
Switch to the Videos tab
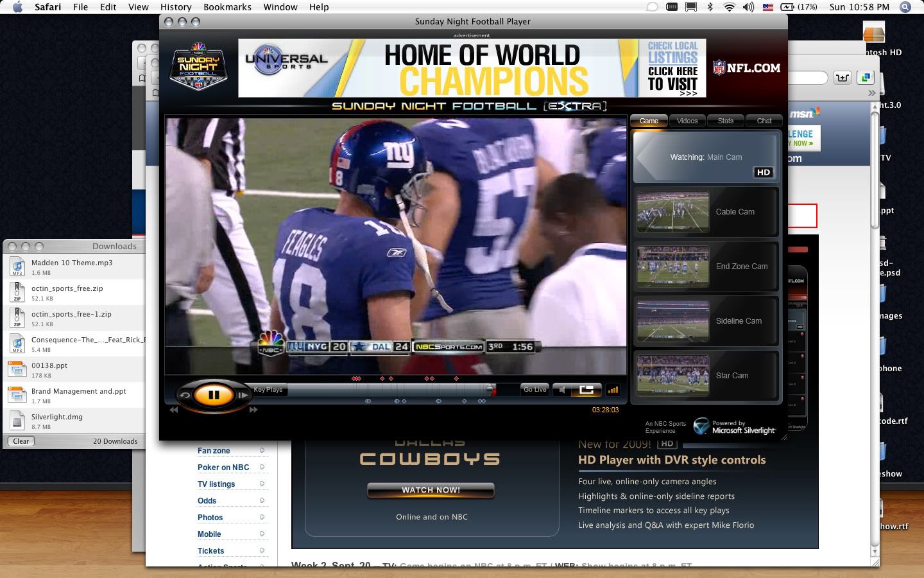pyautogui.click(x=687, y=121)
